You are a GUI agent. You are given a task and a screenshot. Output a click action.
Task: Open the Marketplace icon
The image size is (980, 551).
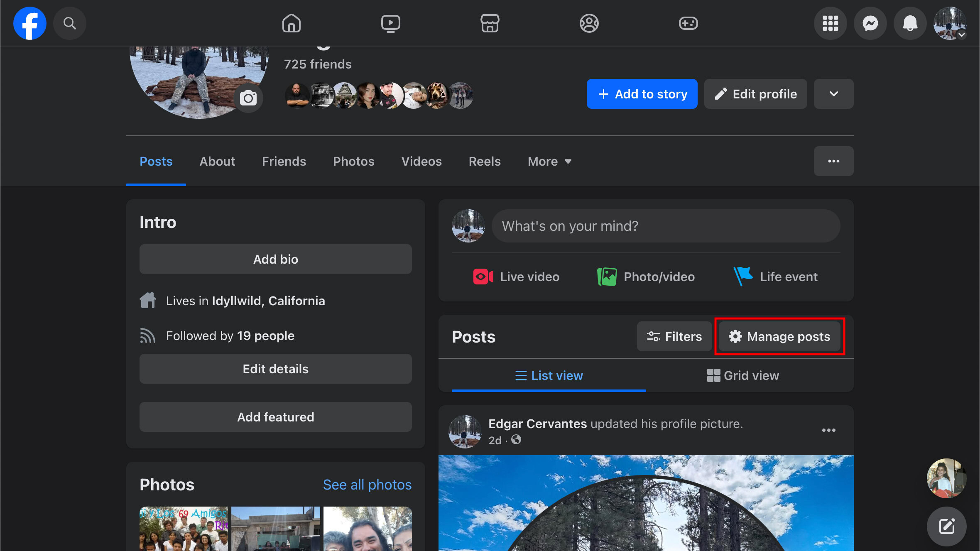click(x=490, y=23)
